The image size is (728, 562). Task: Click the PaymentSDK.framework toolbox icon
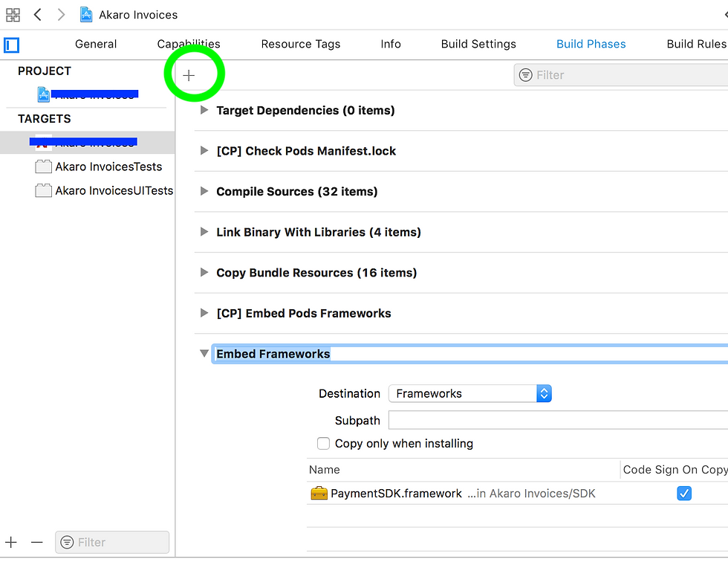pos(319,493)
